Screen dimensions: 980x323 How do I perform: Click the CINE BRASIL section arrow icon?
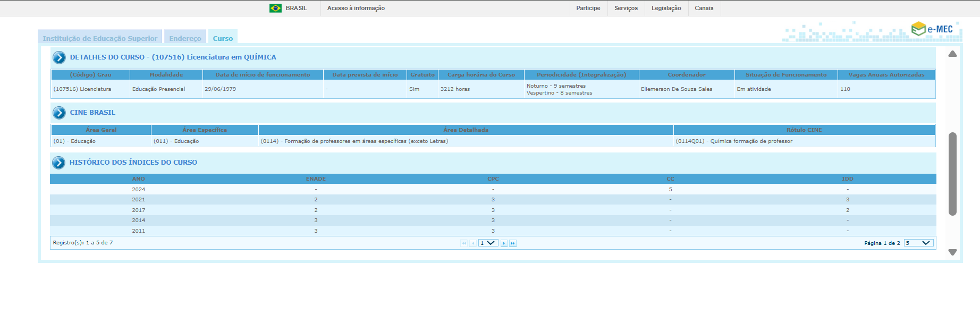[x=59, y=113]
